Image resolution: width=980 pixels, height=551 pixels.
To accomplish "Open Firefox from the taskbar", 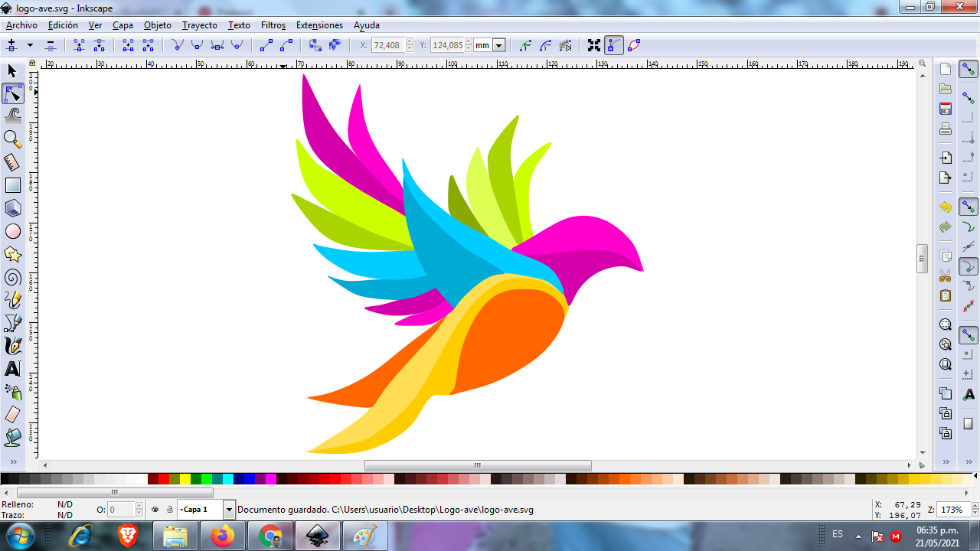I will 223,536.
